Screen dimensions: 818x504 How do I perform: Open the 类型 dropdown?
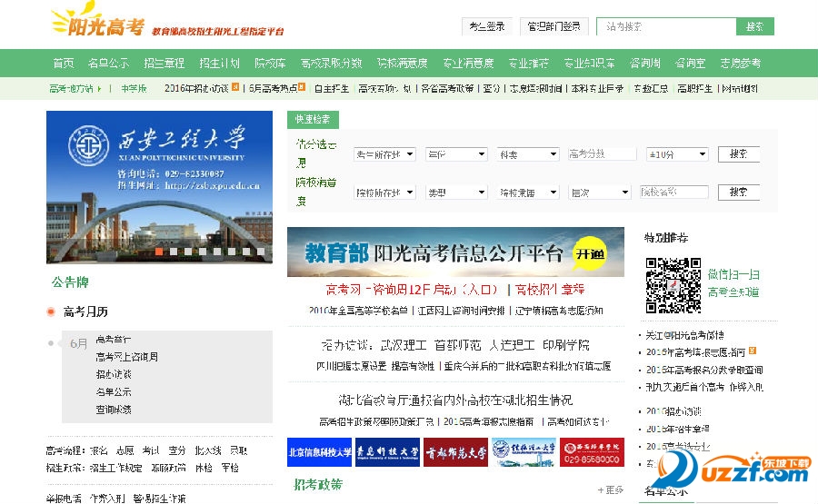(456, 193)
